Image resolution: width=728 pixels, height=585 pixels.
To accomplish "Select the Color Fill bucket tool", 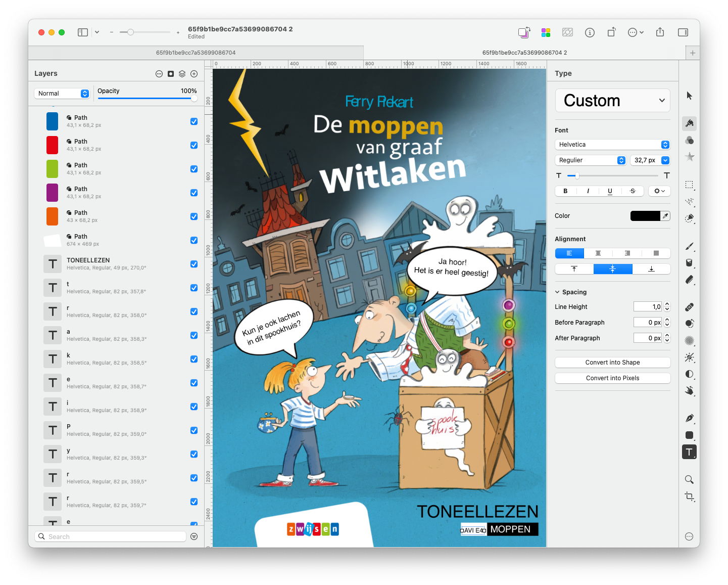I will point(689,262).
